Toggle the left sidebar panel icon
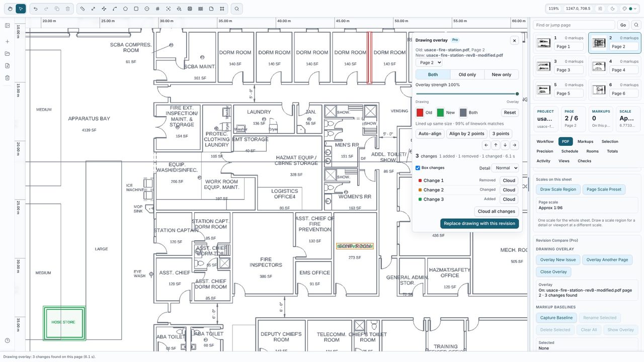This screenshot has height=362, width=644. click(8, 26)
